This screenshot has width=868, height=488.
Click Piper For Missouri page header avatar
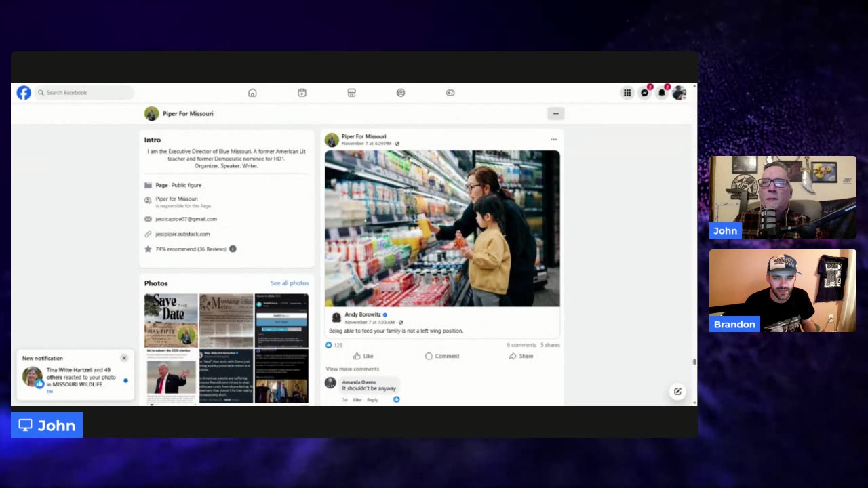pos(151,113)
